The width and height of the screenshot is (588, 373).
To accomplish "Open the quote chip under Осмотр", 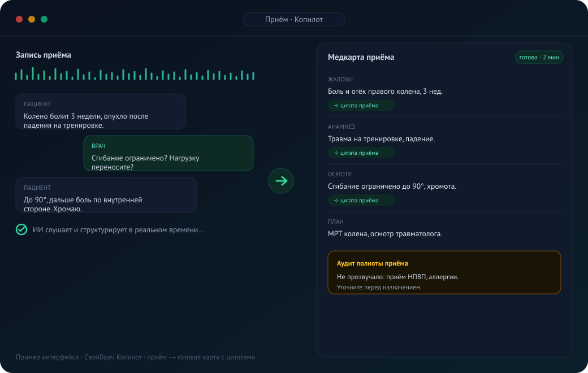I will click(x=361, y=201).
